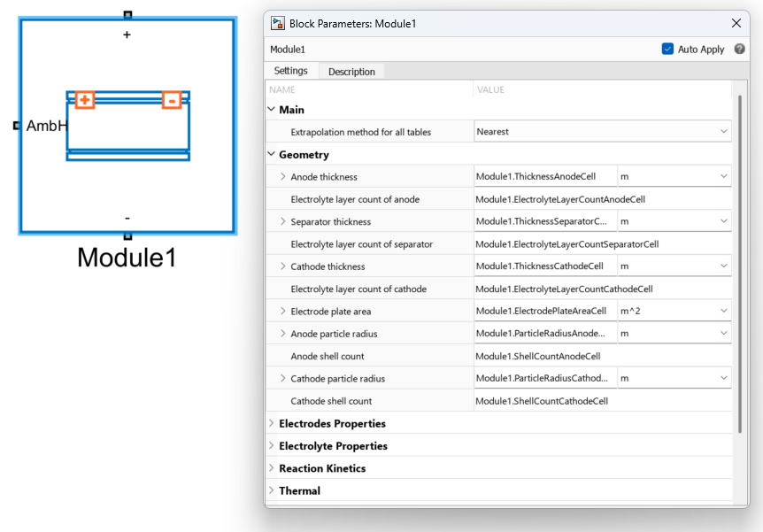Open Anode particle radius unit dropdown
The width and height of the screenshot is (763, 532).
tap(674, 334)
